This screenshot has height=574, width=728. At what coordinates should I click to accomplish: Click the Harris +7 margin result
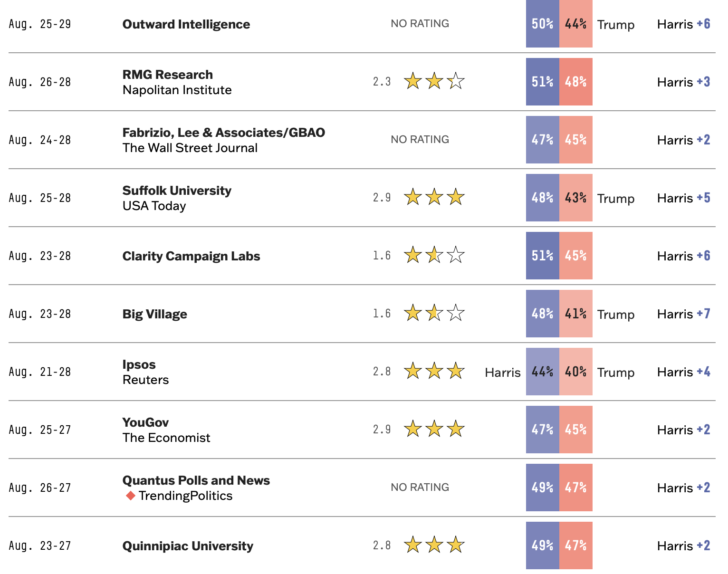pyautogui.click(x=684, y=314)
